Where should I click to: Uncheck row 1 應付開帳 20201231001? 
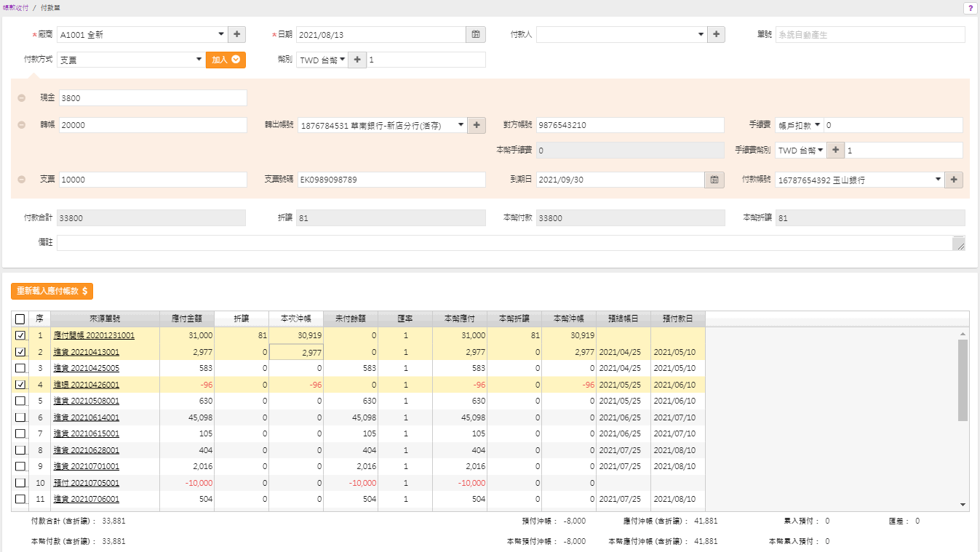[x=20, y=335]
